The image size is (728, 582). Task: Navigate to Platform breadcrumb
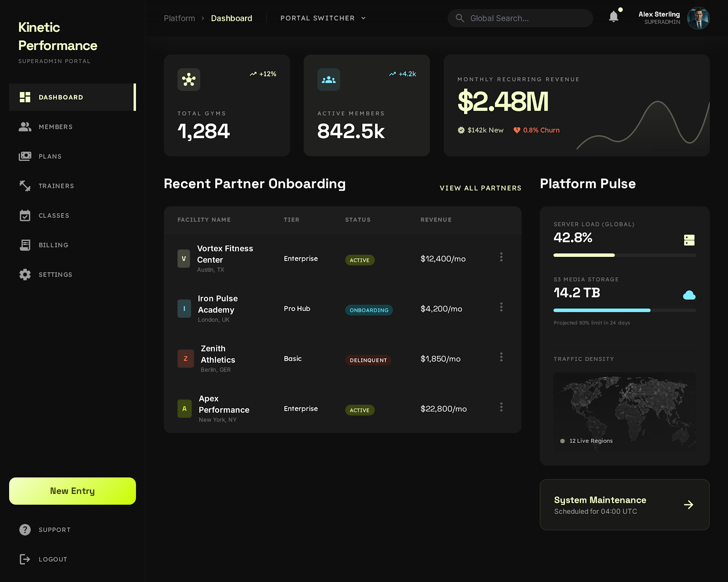179,18
